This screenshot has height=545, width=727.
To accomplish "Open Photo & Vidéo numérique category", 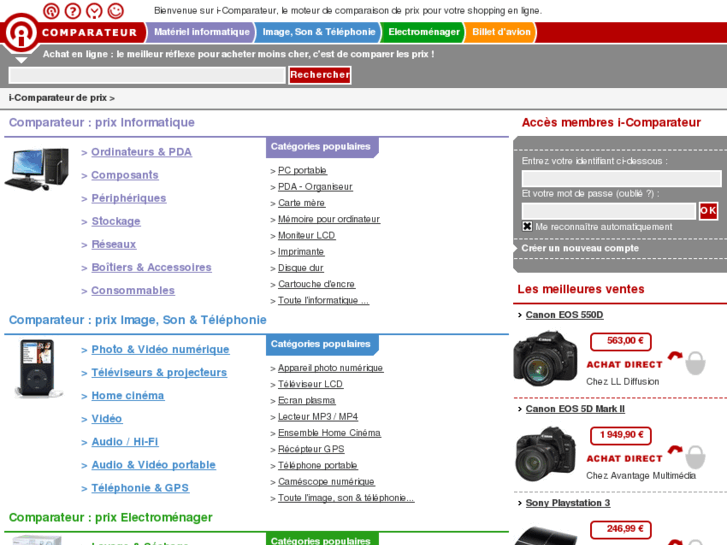I will coord(160,349).
